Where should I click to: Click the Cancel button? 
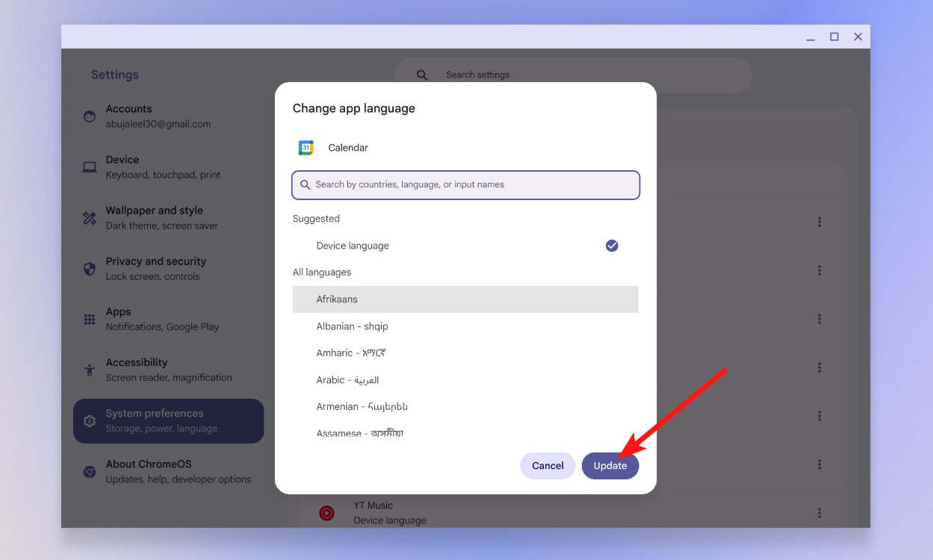tap(548, 465)
